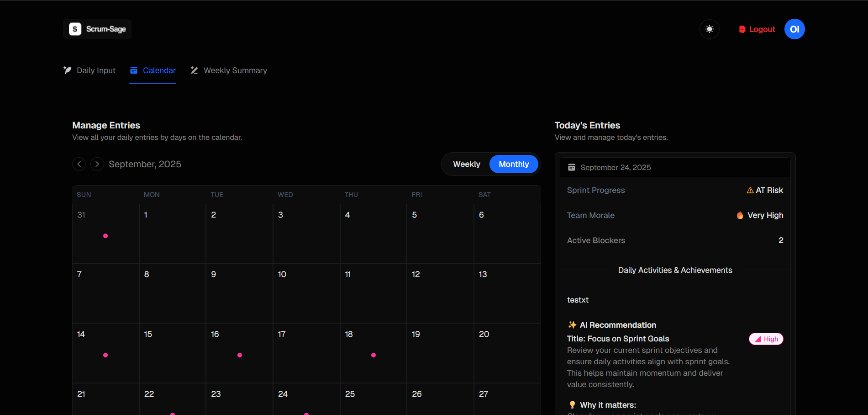Screen dimensions: 868x415
Task: Click the pink entry dot on day 16
Action: 240,355
